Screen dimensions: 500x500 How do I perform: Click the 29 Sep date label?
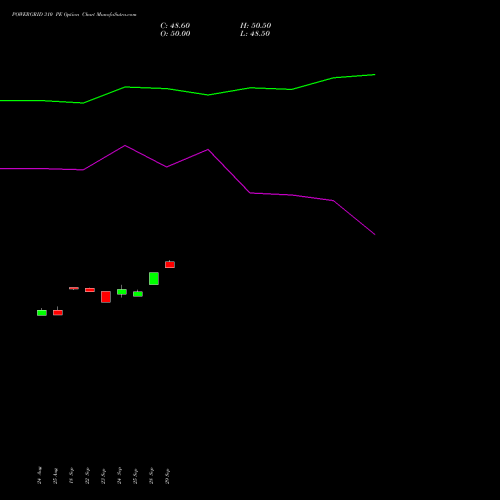[167, 476]
